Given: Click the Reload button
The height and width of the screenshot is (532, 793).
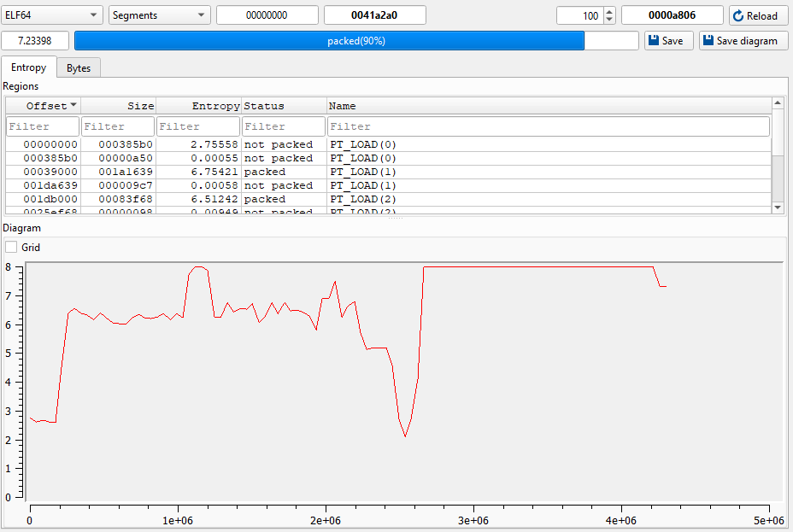Looking at the screenshot, I should click(759, 15).
